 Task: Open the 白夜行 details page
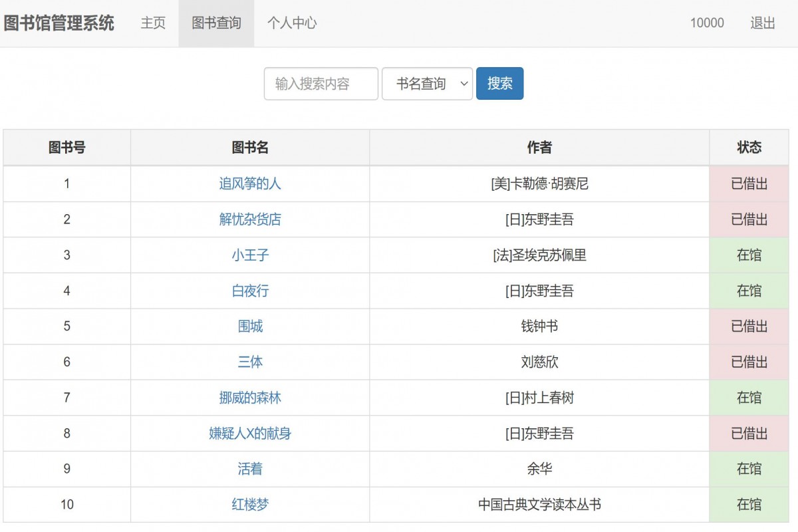point(249,291)
